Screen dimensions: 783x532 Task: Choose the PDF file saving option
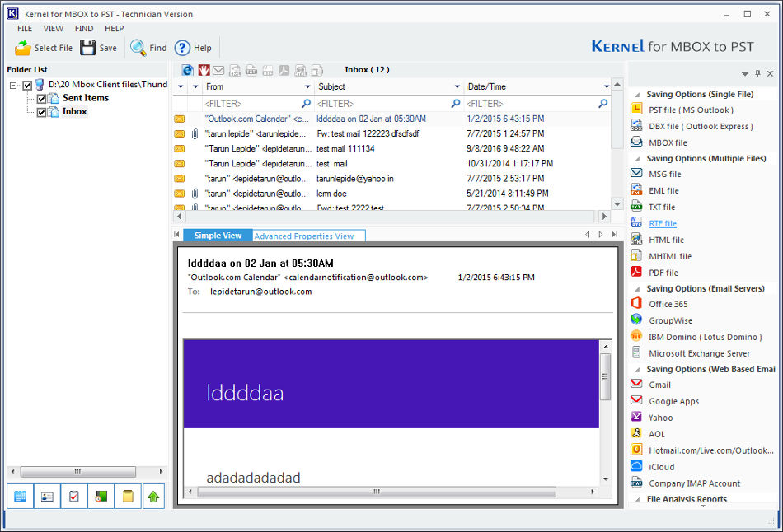[663, 273]
